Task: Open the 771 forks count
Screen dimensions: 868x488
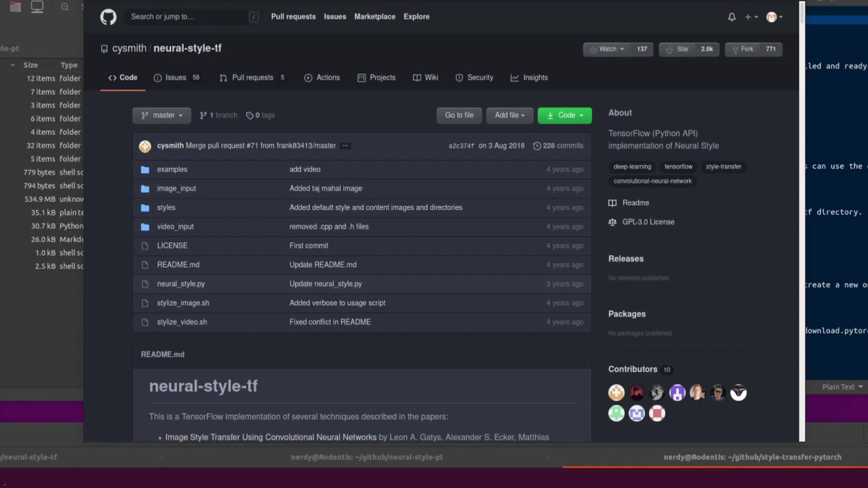Action: [771, 49]
